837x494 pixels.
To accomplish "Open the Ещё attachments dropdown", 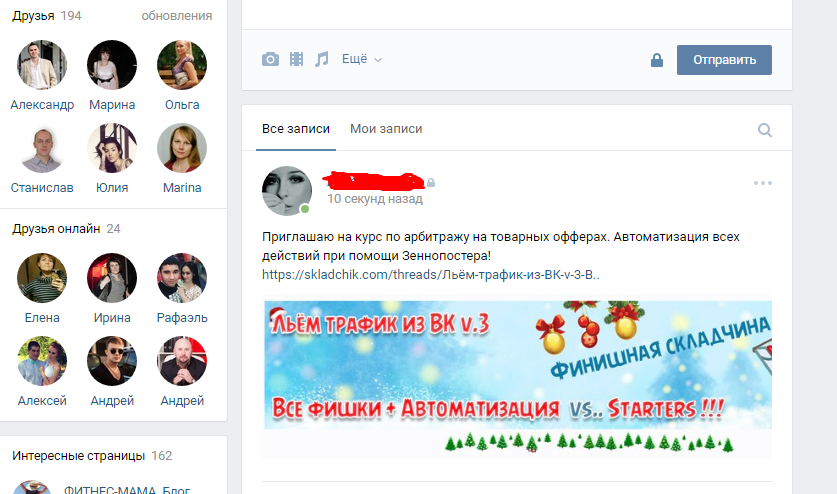I will coord(361,59).
